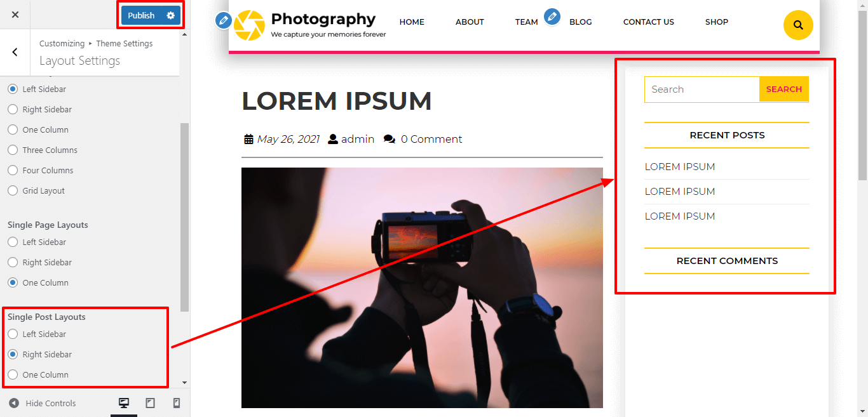
Task: Open the BLOG menu item
Action: 580,22
